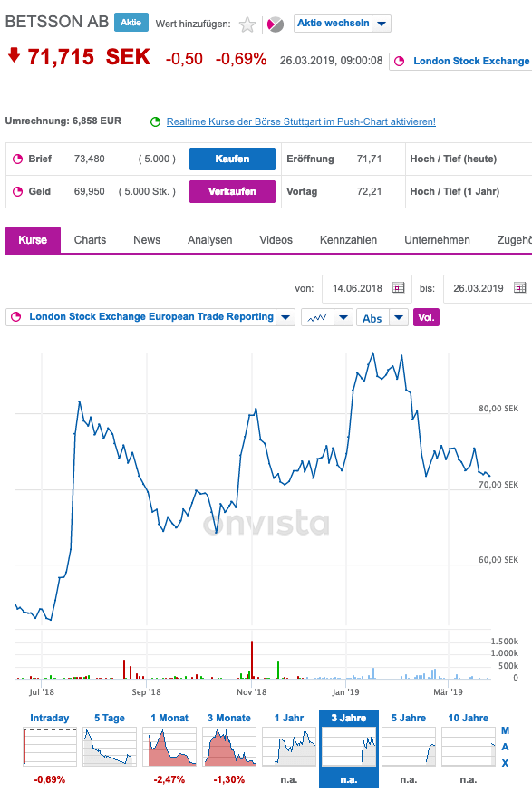Click the line chart type icon
Image resolution: width=532 pixels, height=792 pixels.
317,318
